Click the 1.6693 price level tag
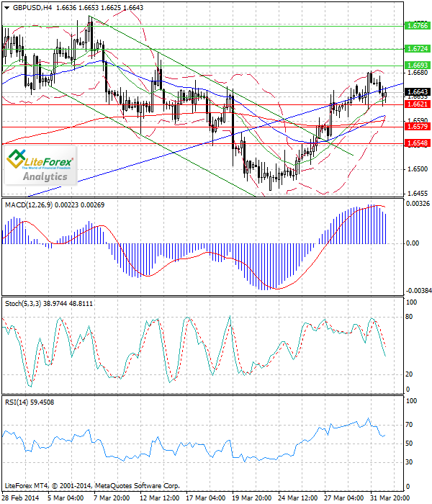432x504 pixels. (418, 66)
